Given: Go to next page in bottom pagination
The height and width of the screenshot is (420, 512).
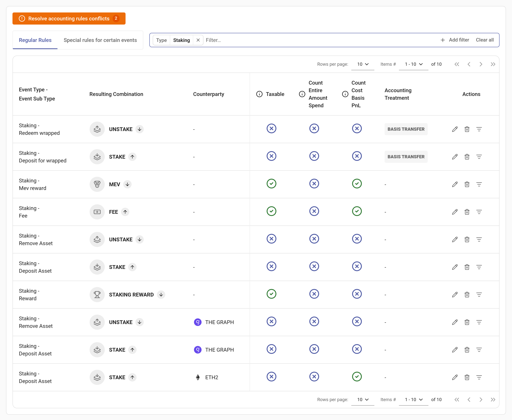Looking at the screenshot, I should [481, 400].
